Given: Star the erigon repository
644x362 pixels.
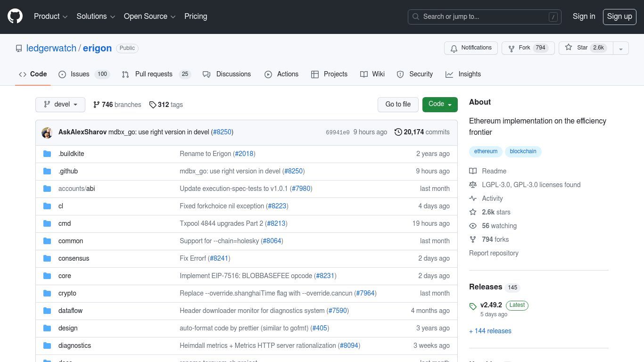Looking at the screenshot, I should pos(586,48).
